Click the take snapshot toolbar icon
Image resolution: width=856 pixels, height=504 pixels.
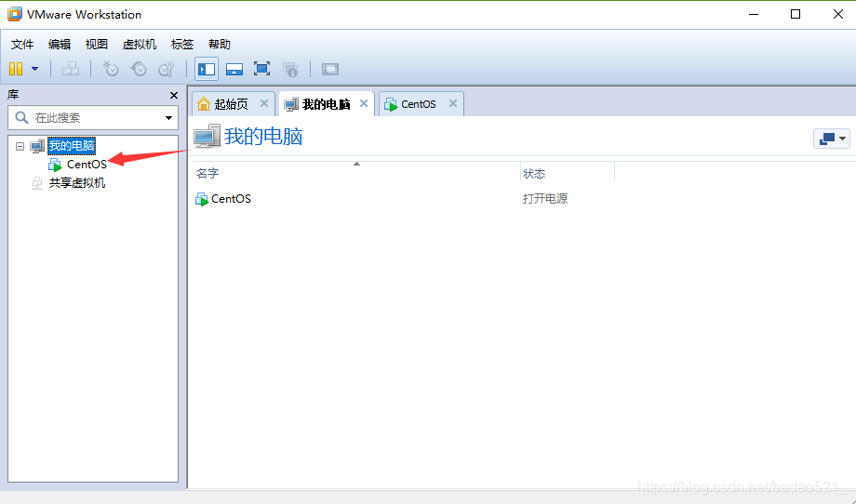coord(111,69)
